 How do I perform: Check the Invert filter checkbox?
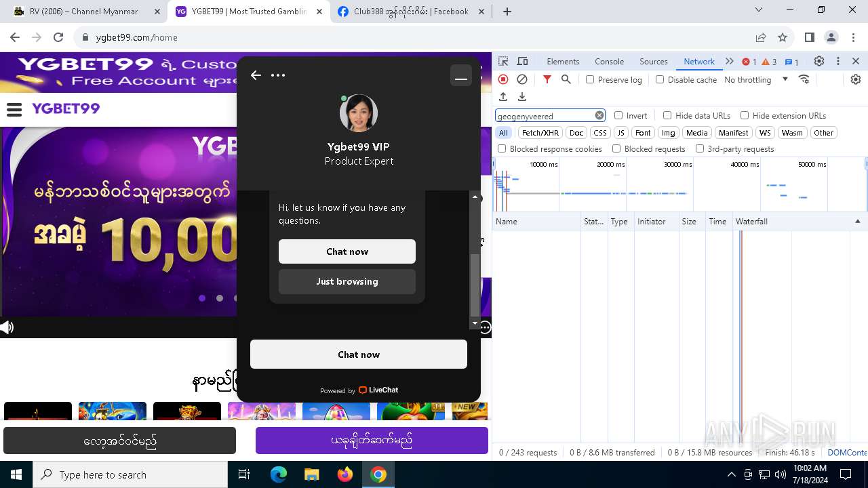coord(618,115)
